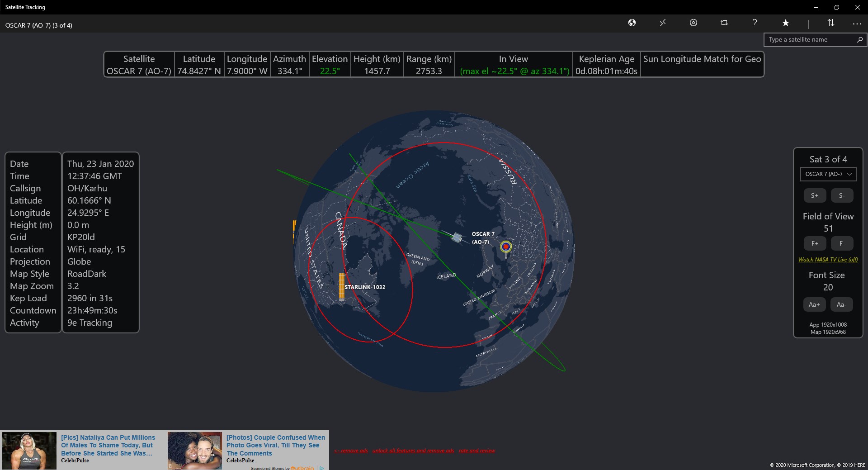Click the star favorites icon
The image size is (868, 470).
[x=786, y=23]
